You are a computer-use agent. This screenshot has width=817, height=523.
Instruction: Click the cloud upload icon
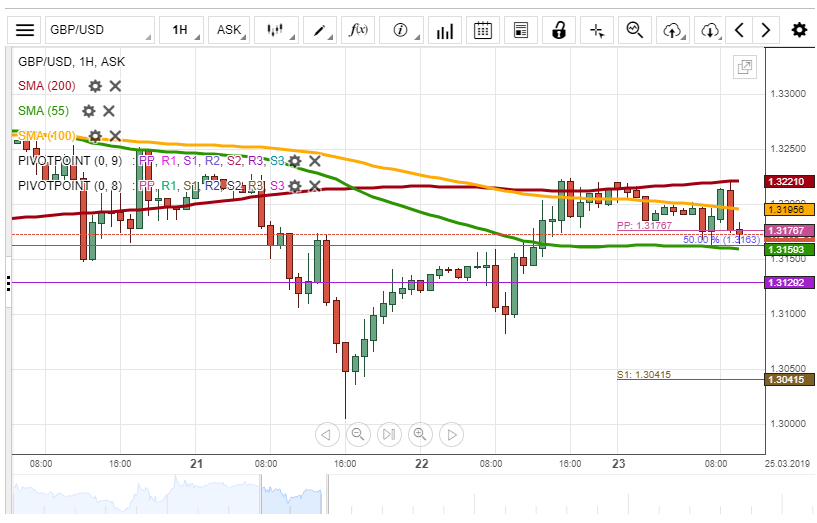point(672,30)
